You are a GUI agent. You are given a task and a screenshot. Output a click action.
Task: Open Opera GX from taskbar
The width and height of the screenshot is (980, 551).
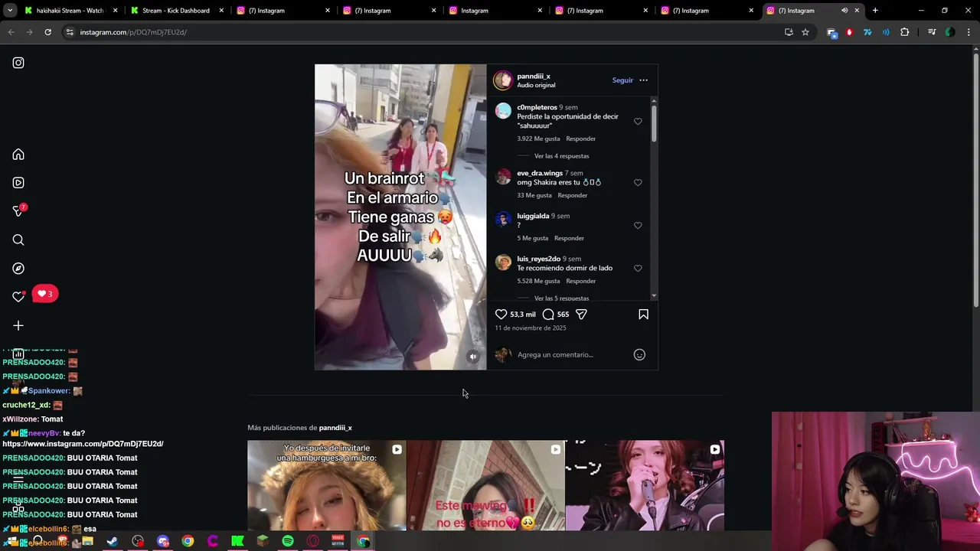[x=313, y=541]
